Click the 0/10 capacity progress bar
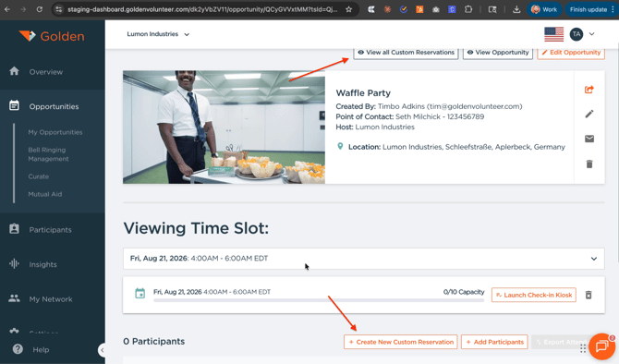619x364 pixels. (319, 300)
